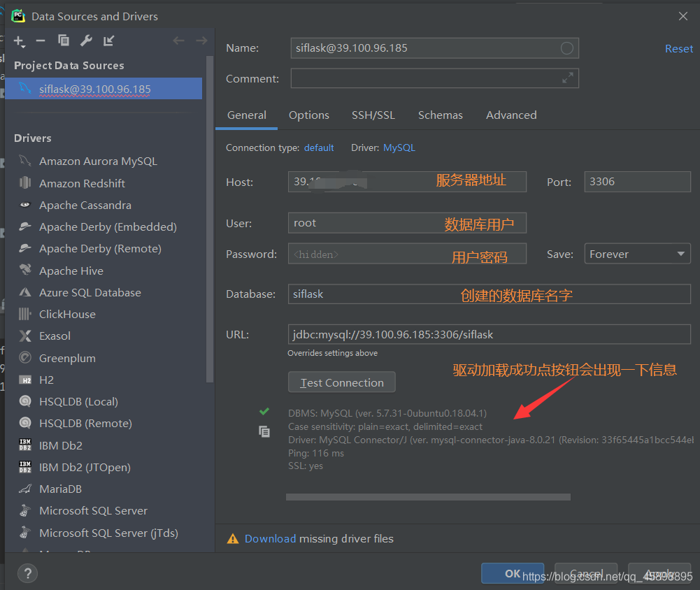Close the Data Sources and Drivers dialog

point(683,17)
